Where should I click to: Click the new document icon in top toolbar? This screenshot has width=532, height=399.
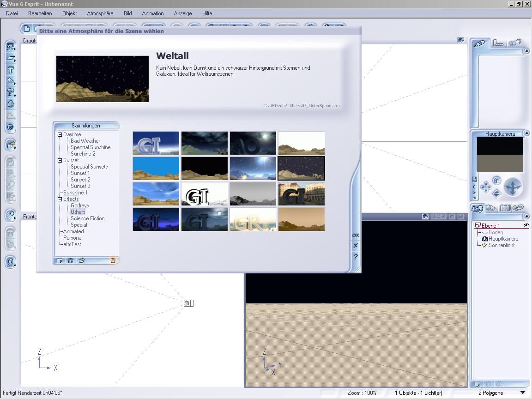tap(27, 29)
